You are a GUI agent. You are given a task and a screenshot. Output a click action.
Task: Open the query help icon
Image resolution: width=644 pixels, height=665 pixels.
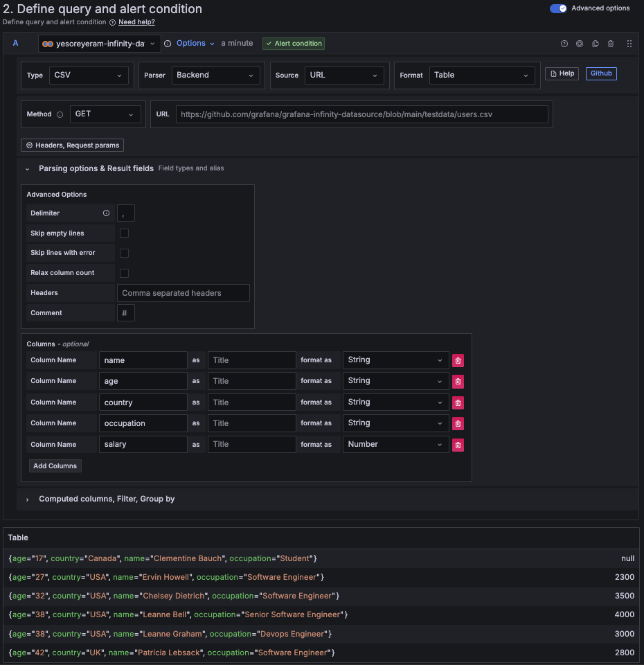coord(564,43)
